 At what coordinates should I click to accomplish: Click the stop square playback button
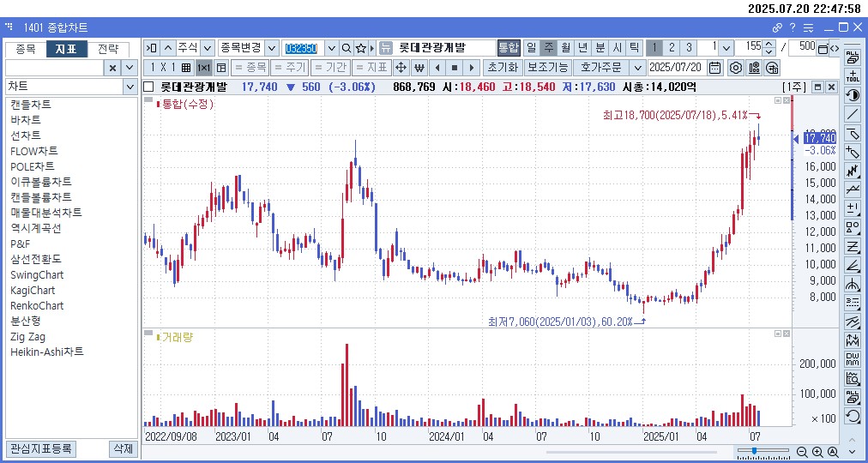pos(455,68)
